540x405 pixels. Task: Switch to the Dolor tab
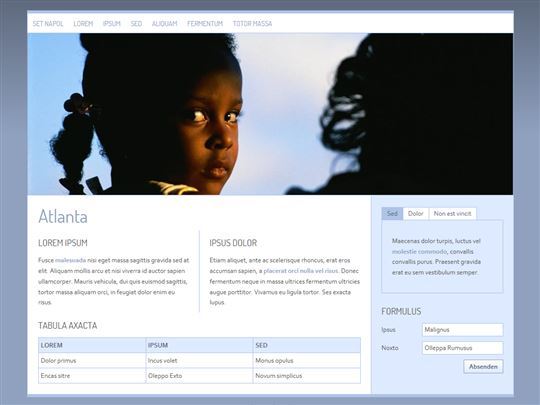[416, 214]
